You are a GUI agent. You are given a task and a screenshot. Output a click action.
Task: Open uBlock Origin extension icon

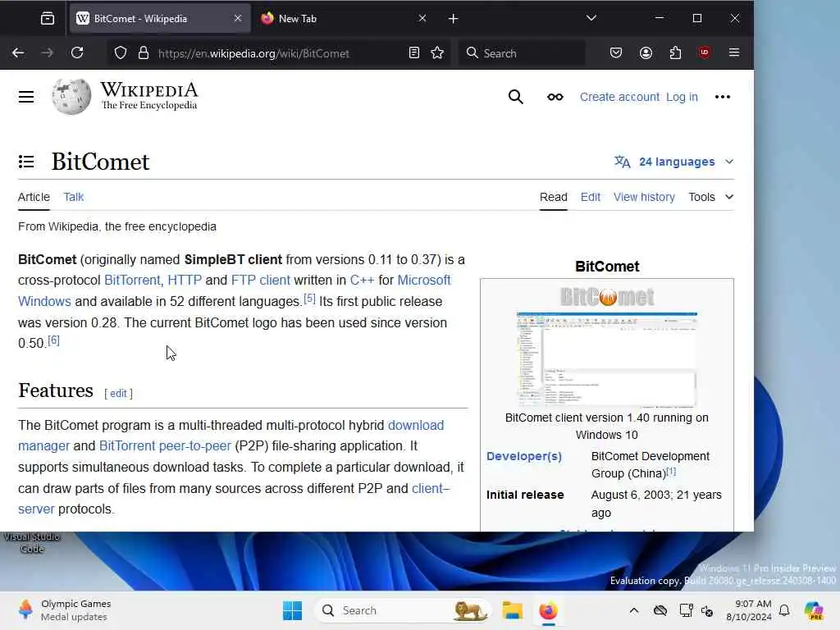705,52
